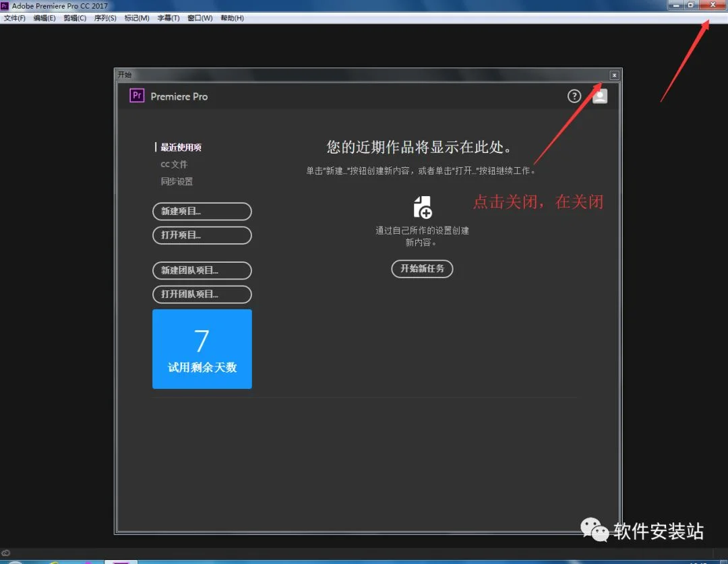Select 最近使用项 in the sidebar

(181, 148)
